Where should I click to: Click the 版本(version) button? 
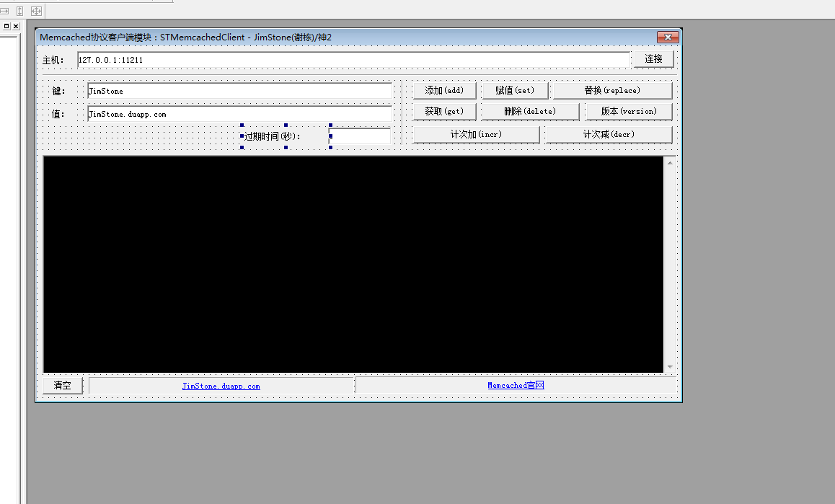point(628,112)
